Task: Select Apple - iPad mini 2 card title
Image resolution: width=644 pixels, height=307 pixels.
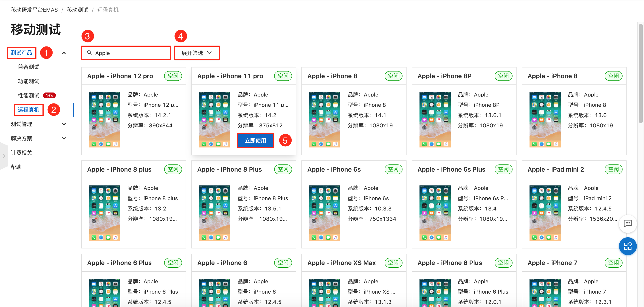Action: tap(555, 169)
